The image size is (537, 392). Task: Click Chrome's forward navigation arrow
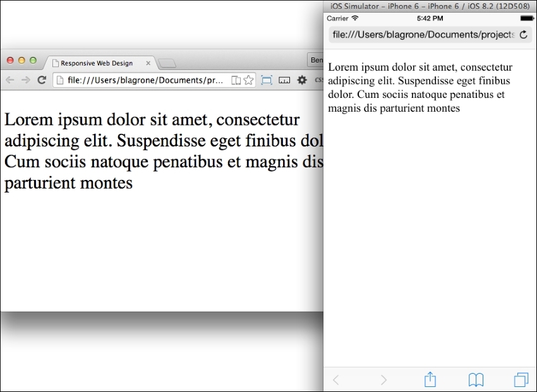25,80
